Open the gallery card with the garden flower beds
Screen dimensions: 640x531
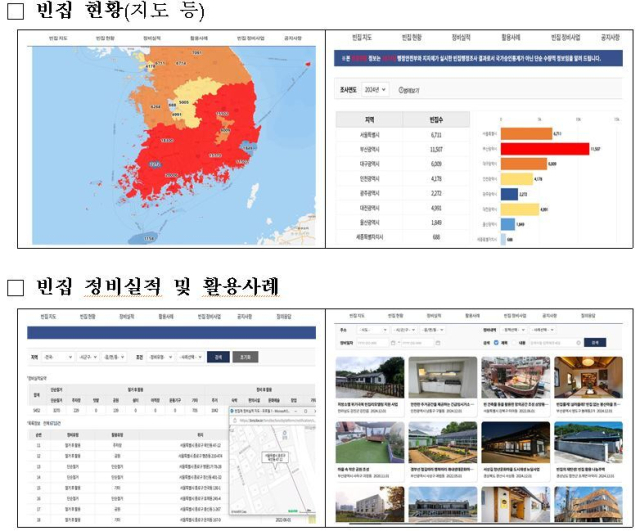point(442,451)
